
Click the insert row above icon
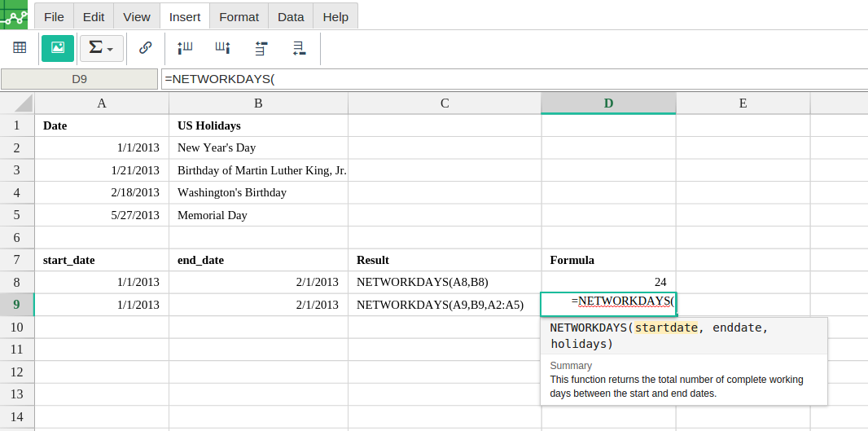coord(261,48)
